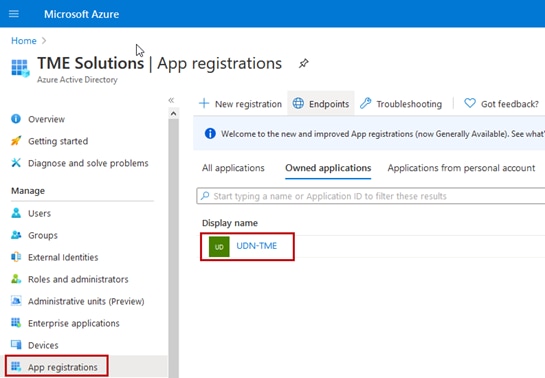545x378 pixels.
Task: Open External Identities
Action: point(63,257)
